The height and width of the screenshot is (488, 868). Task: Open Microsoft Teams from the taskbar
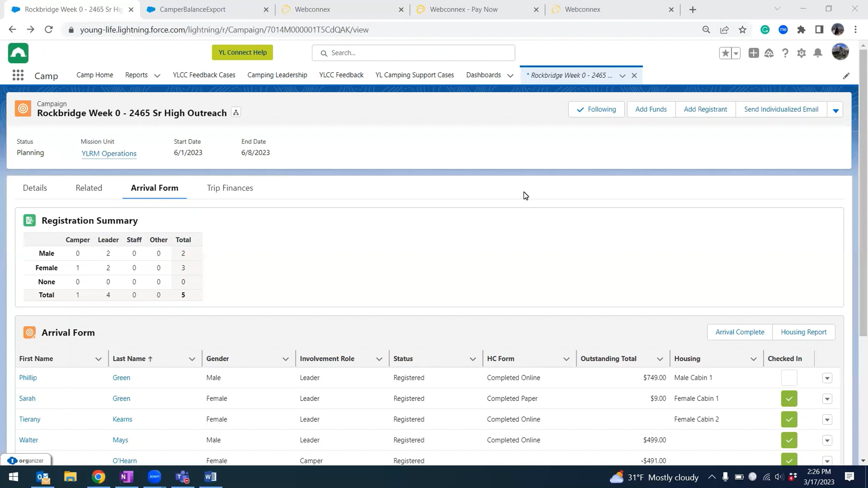point(182,477)
